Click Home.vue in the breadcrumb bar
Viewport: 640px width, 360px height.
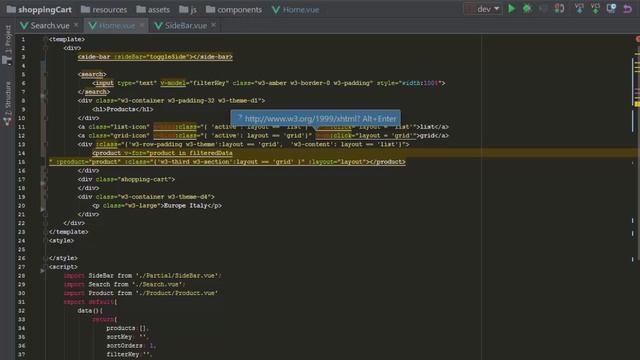click(296, 9)
